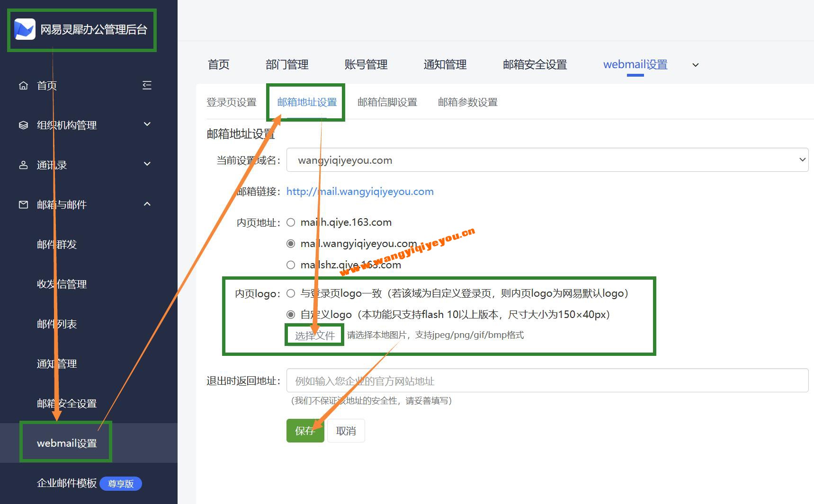The height and width of the screenshot is (504, 814).
Task: Expand the 通讯录 sidebar section
Action: point(147,164)
